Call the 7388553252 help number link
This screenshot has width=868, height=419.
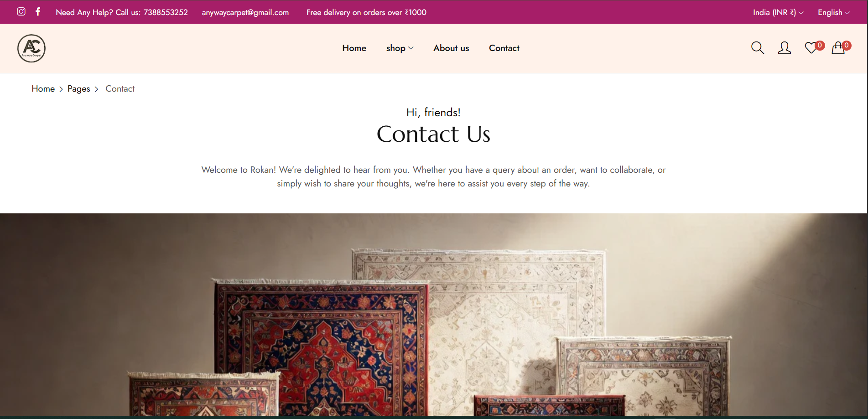166,12
